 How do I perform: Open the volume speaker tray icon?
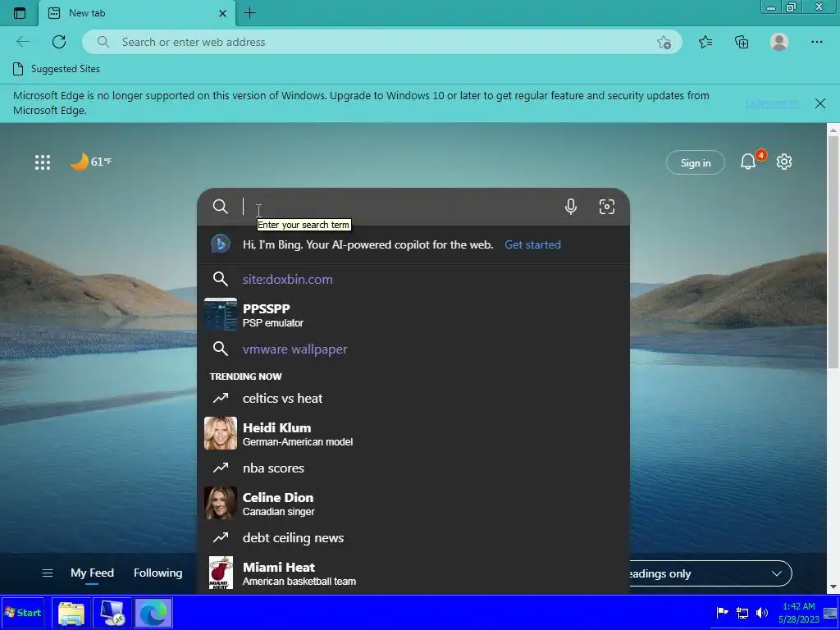[x=761, y=612]
